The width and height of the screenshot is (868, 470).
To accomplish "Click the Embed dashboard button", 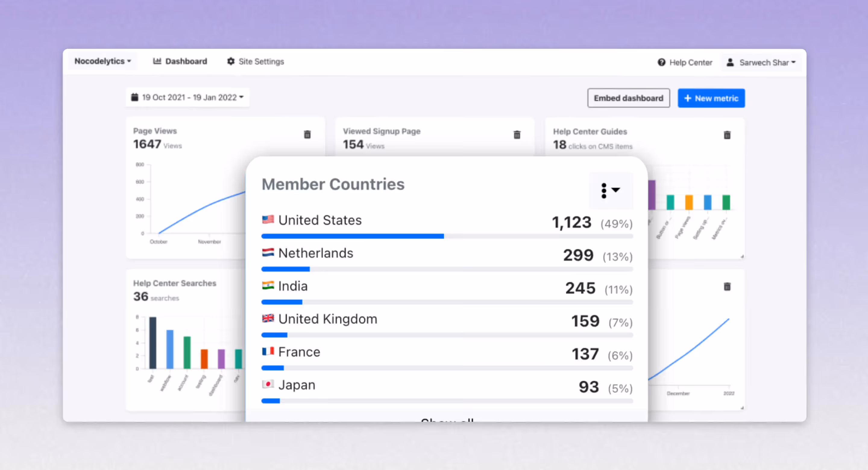I will click(628, 98).
